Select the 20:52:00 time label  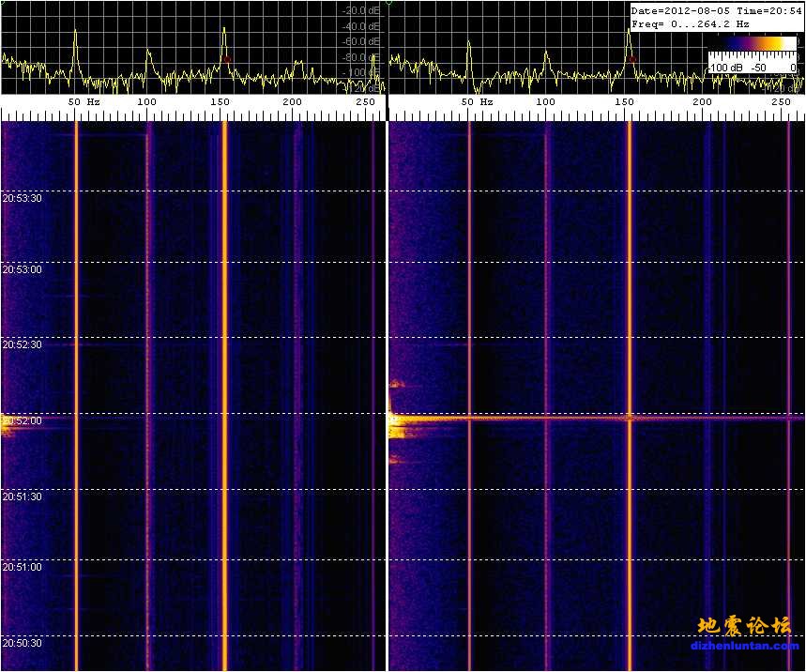click(x=23, y=421)
